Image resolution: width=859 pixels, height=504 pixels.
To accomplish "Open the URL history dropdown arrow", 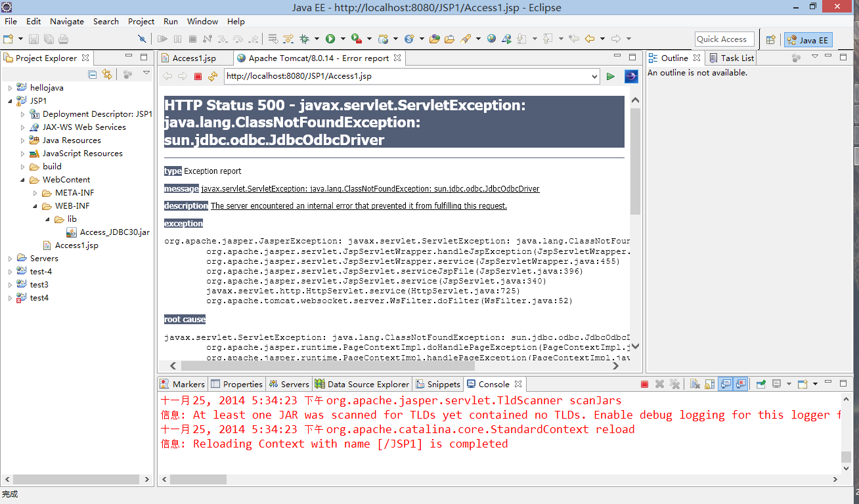I will click(595, 76).
